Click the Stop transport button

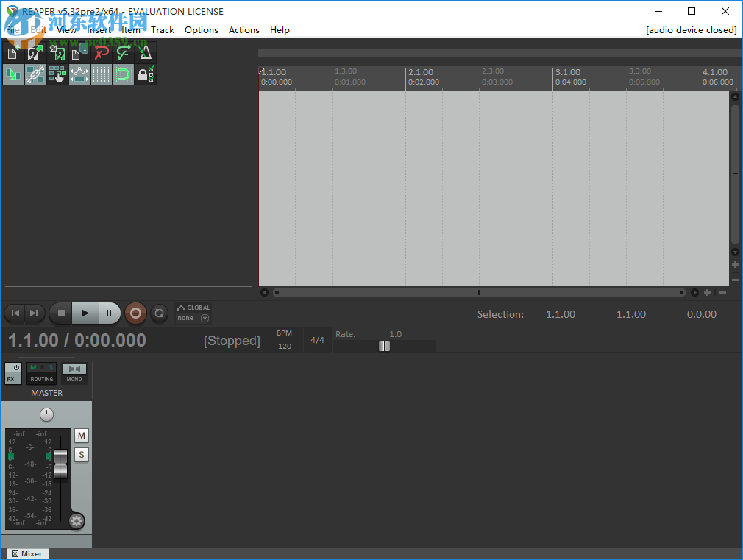[x=61, y=313]
